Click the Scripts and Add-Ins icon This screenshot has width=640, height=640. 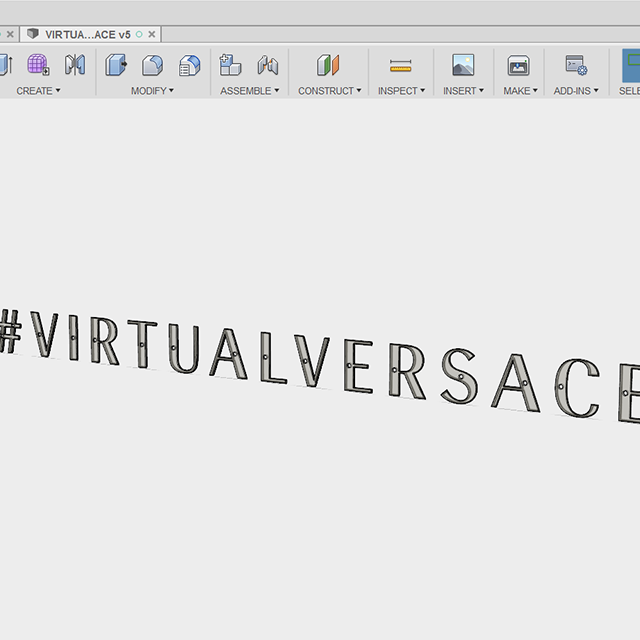coord(576,65)
